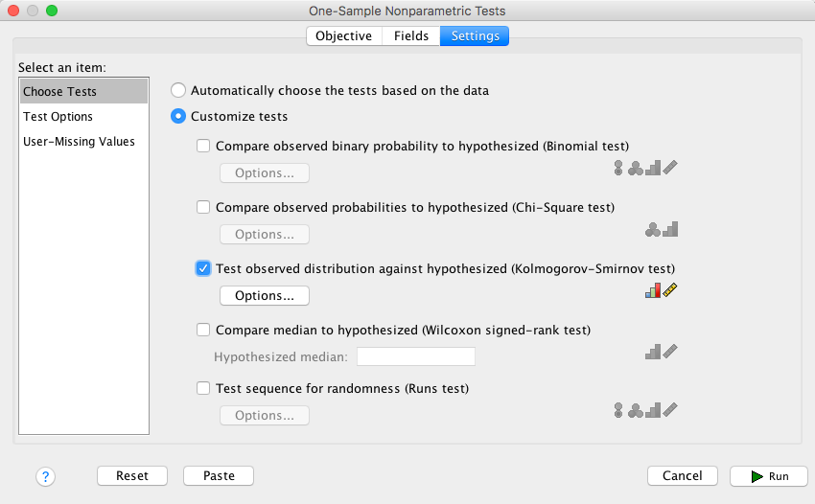Select User-Missing Values in the item list
This screenshot has width=815, height=504.
tap(79, 142)
